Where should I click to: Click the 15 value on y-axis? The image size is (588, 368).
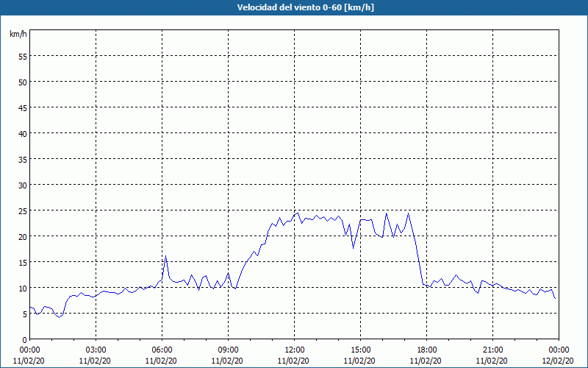coord(23,263)
